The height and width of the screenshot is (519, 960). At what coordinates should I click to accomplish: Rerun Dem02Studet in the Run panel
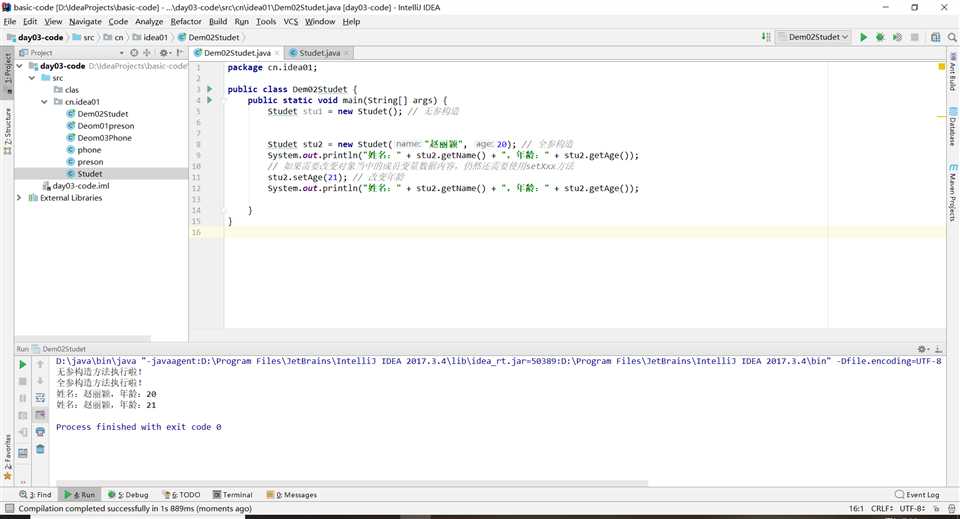click(23, 364)
